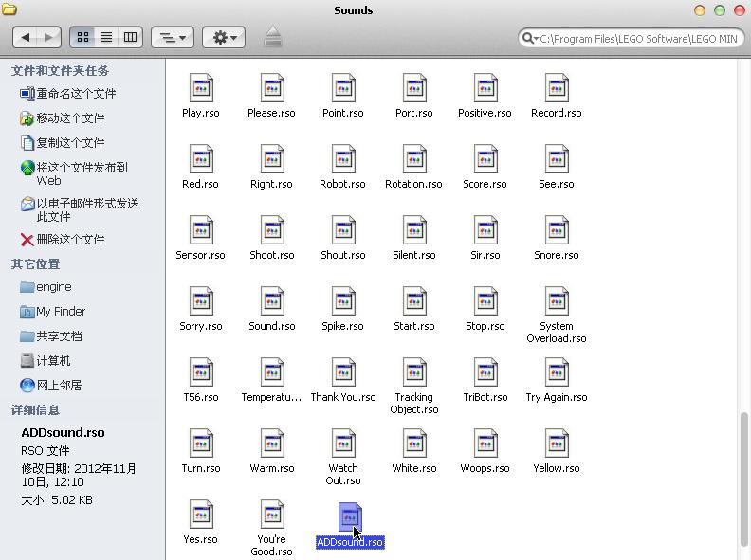
Task: Select the Thank You.rso file icon
Action: (x=343, y=372)
